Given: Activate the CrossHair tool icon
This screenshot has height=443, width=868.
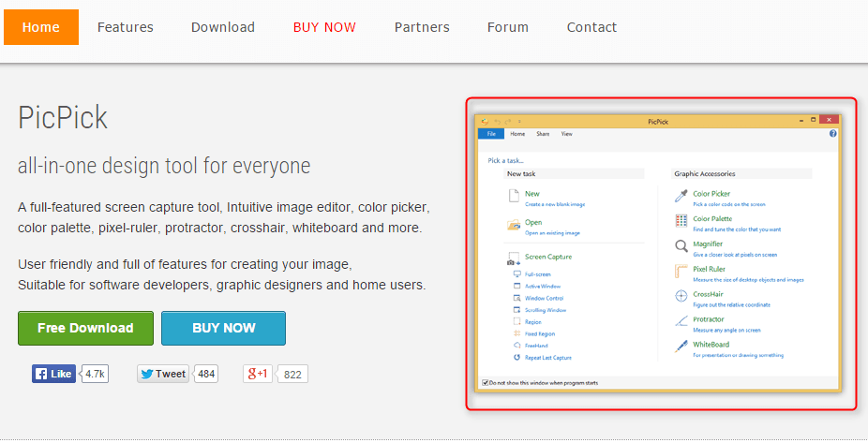Looking at the screenshot, I should pos(681,296).
